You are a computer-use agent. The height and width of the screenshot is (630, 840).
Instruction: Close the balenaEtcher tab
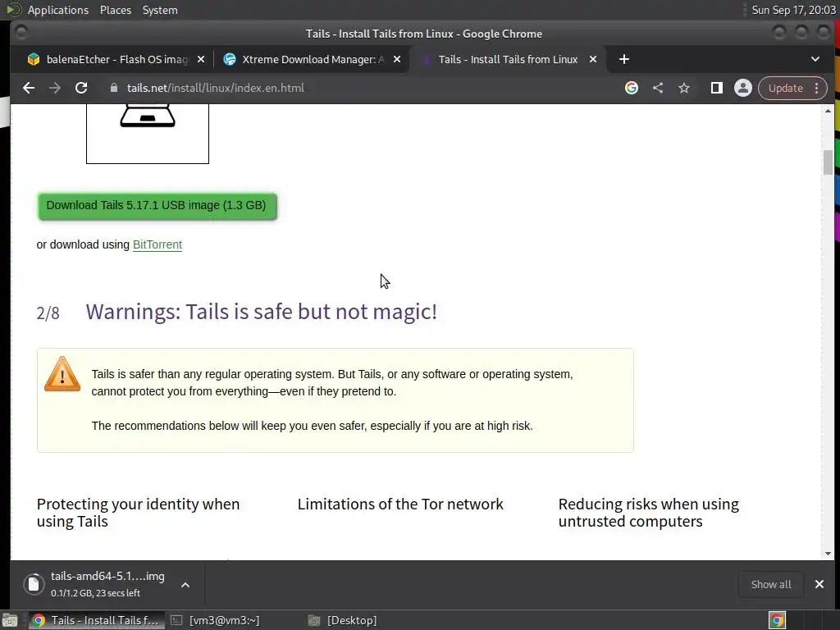tap(201, 59)
